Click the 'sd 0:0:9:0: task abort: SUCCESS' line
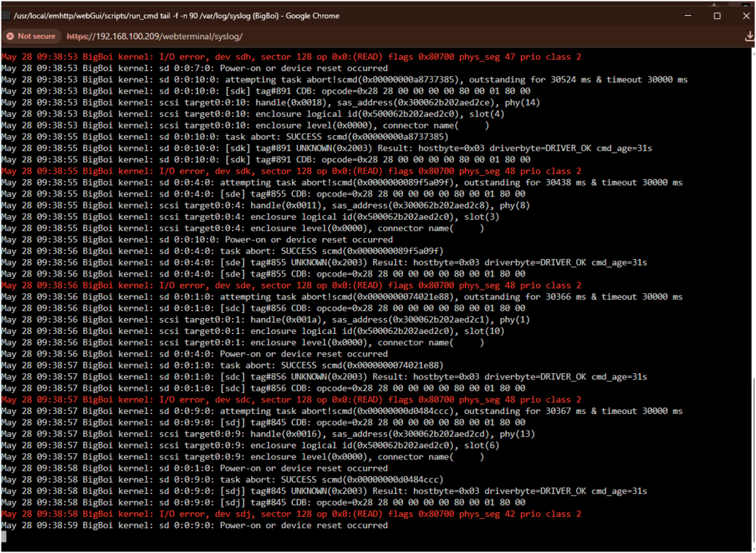This screenshot has height=553, width=756. click(x=222, y=480)
